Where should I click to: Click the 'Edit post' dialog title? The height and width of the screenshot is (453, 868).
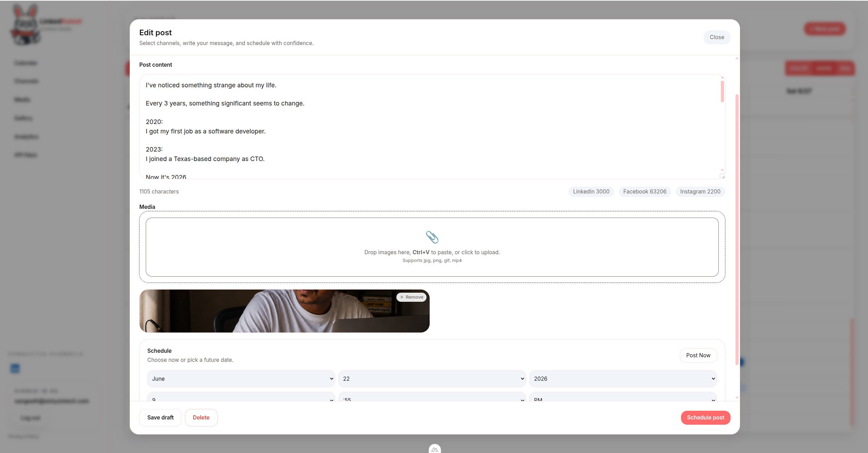(x=156, y=33)
